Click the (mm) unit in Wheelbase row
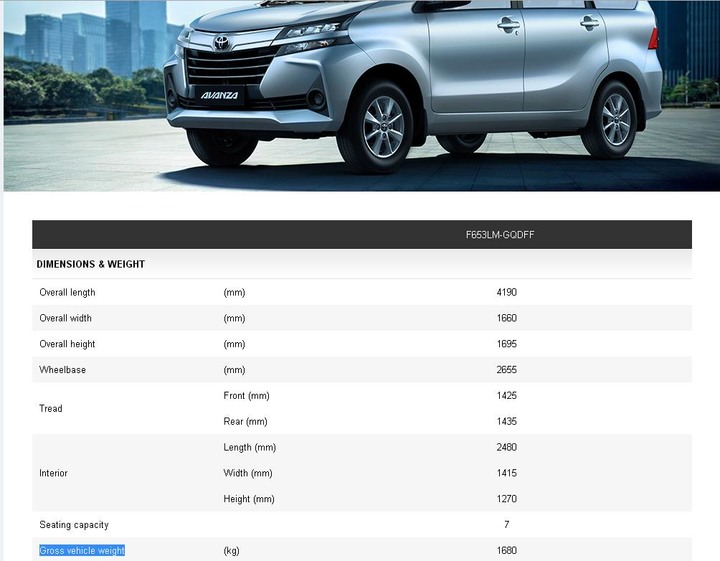This screenshot has width=720, height=561. 234,370
